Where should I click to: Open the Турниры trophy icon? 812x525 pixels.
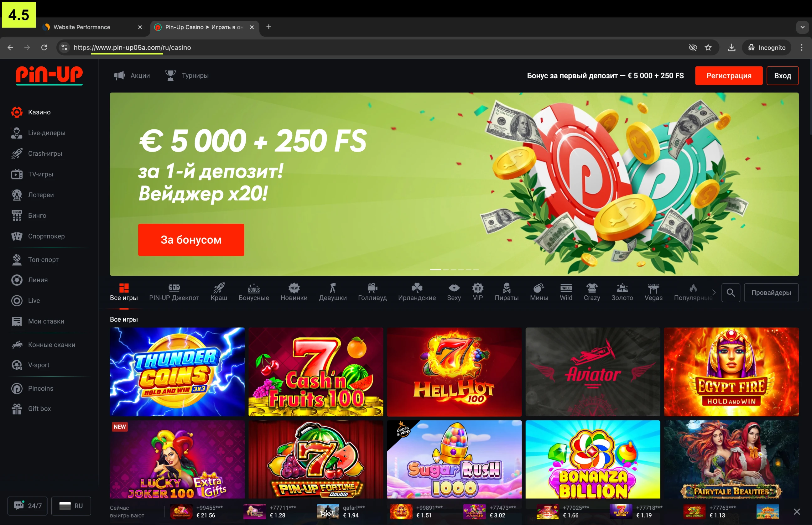click(170, 75)
